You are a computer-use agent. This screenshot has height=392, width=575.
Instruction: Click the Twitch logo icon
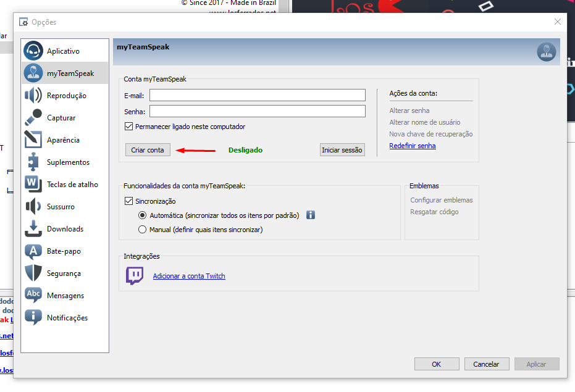[x=135, y=276]
